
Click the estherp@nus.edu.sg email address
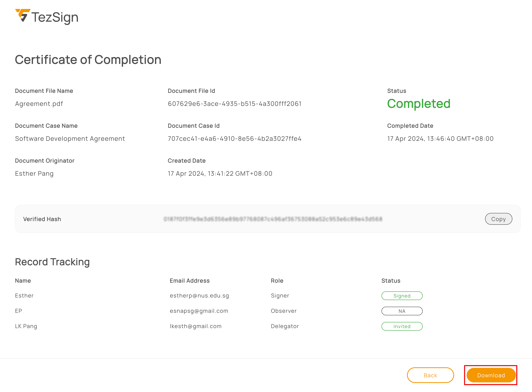point(199,296)
